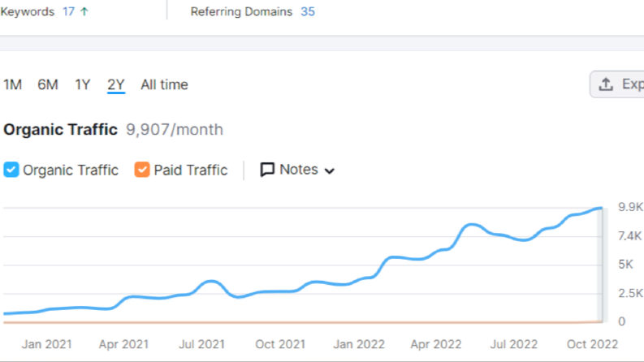644x362 pixels.
Task: Switch to the 1Y time range
Action: pos(82,84)
